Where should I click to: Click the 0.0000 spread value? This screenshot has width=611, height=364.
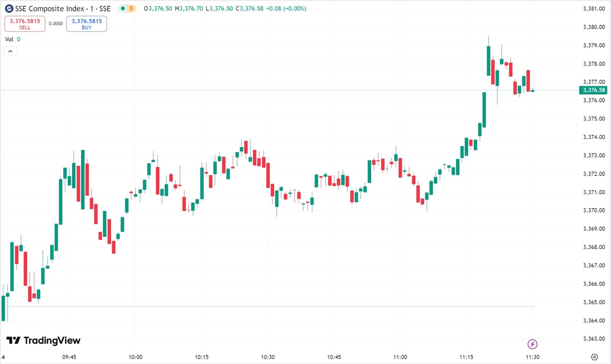pos(56,24)
